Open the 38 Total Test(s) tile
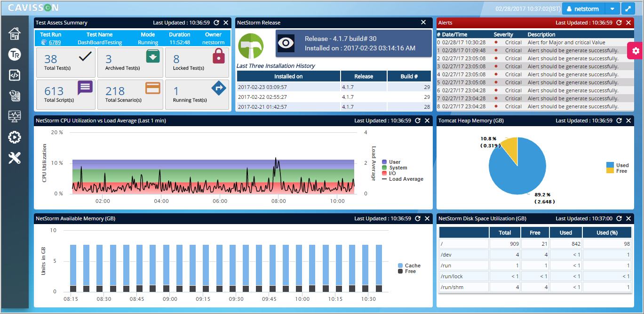Viewport: 644px width, 314px height. pos(65,62)
